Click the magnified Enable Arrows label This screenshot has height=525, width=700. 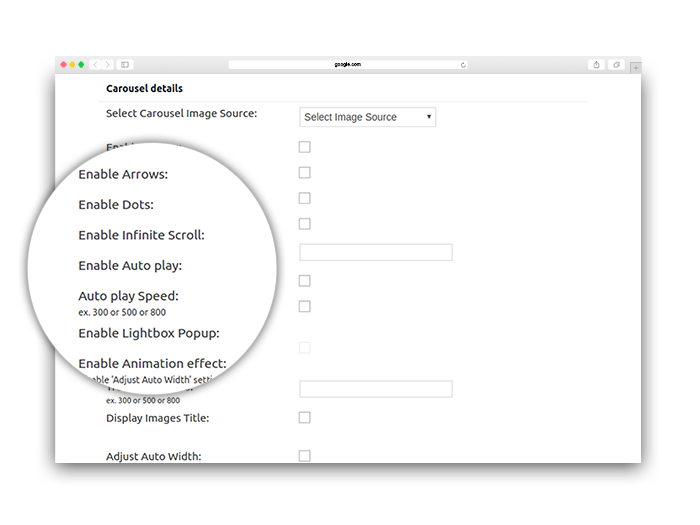pyautogui.click(x=123, y=174)
